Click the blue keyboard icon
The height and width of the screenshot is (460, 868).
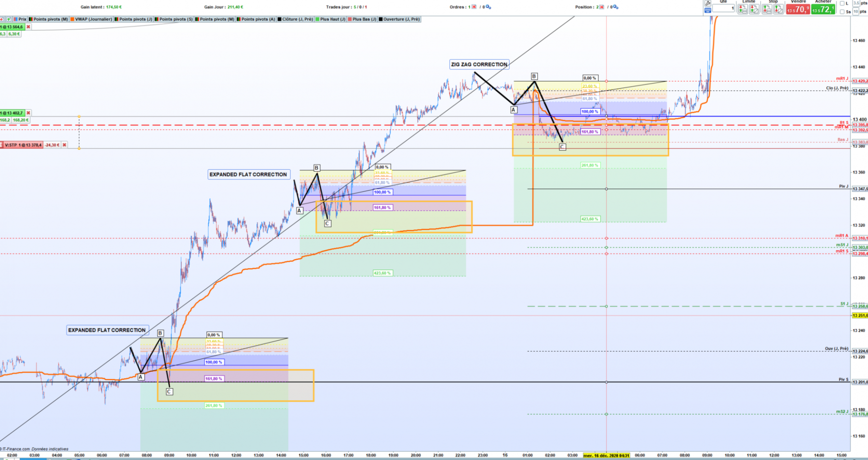[x=707, y=10]
